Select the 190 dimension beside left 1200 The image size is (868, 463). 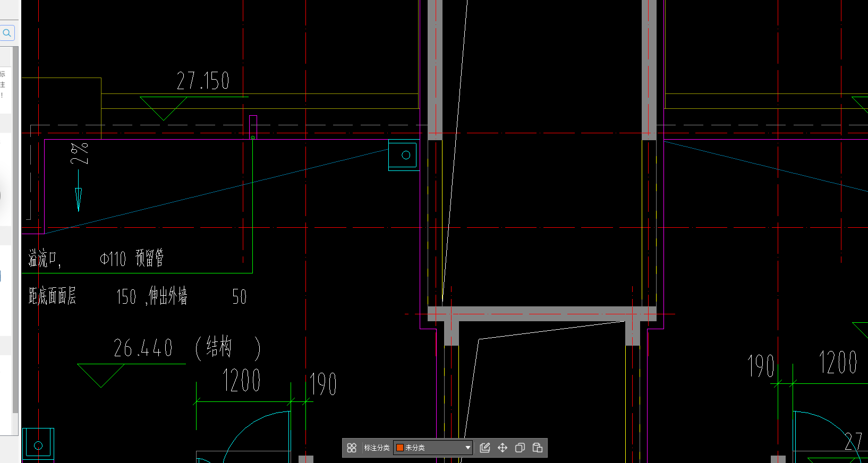tap(323, 384)
